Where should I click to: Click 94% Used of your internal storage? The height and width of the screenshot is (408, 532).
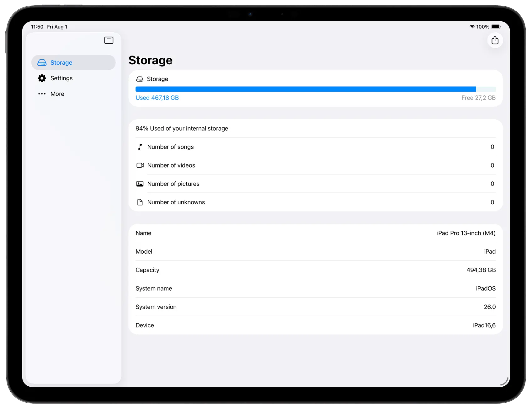point(182,128)
